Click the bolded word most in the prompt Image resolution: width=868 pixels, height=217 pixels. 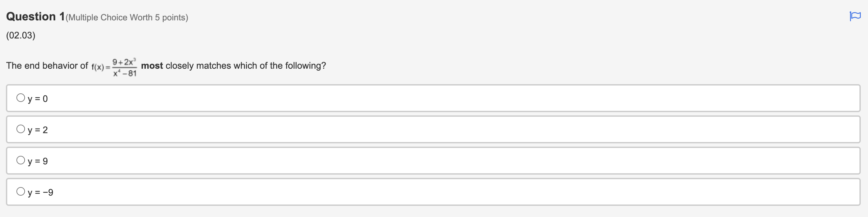tap(151, 66)
